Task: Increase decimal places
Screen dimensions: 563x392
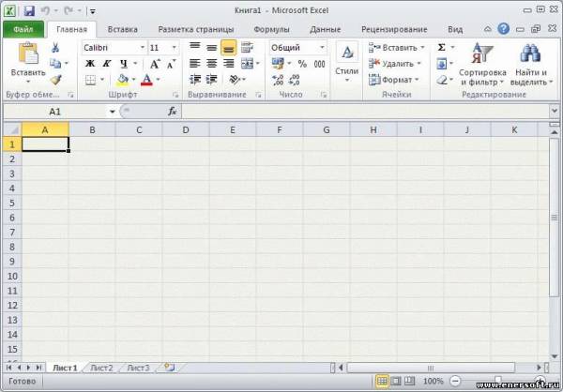Action: click(278, 80)
